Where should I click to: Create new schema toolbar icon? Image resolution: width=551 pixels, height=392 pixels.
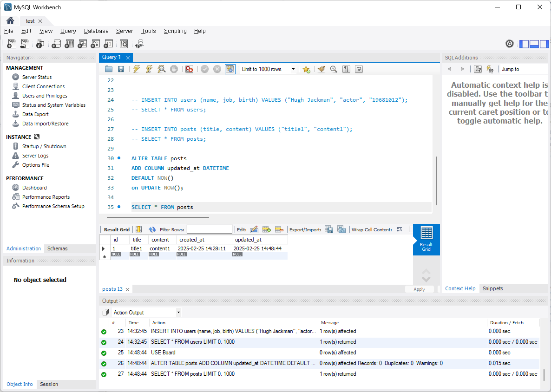pos(56,44)
